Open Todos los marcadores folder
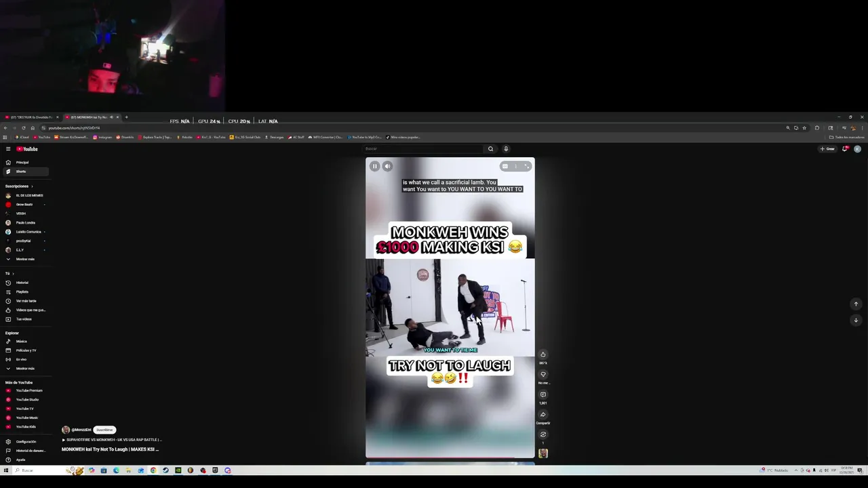The width and height of the screenshot is (868, 488). 846,137
